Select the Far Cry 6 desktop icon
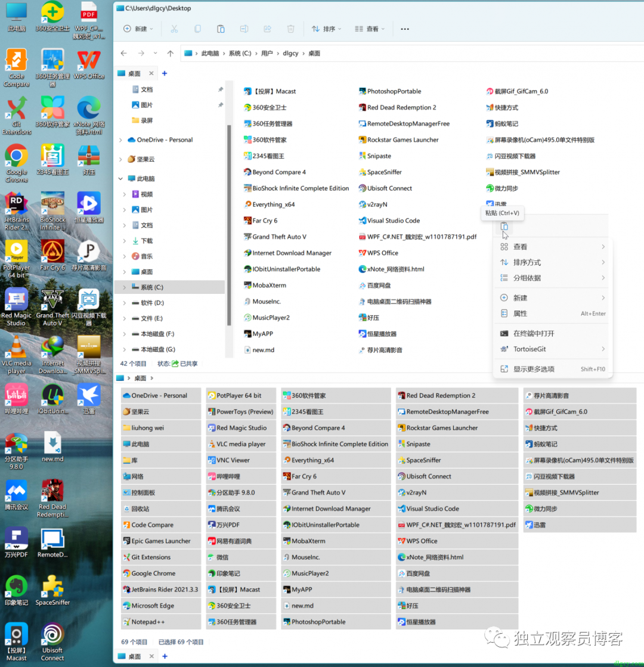 click(x=52, y=255)
